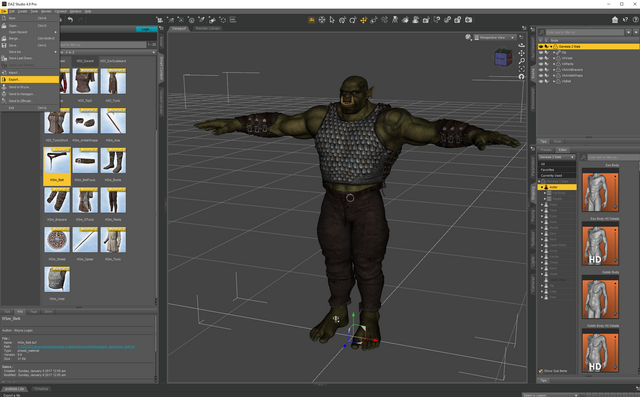Viewport: 640px width, 397px height.
Task: Click the teal Login button
Action: (146, 29)
